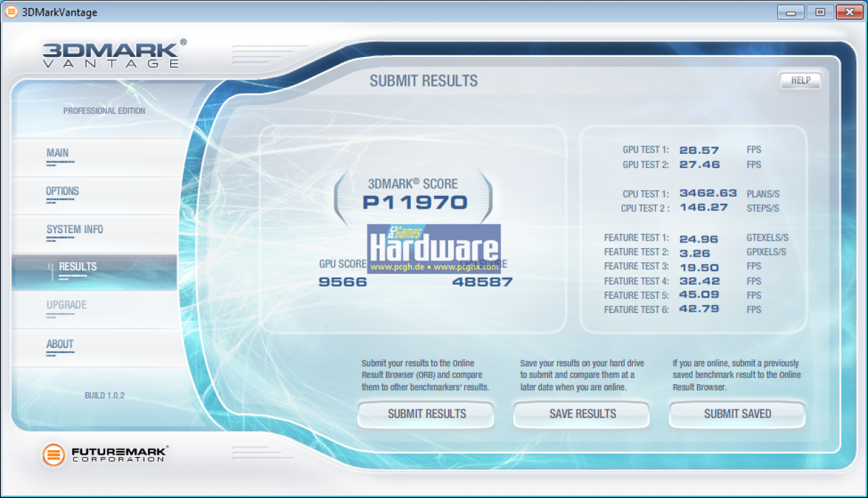This screenshot has width=868, height=498.
Task: Select the RESULTS sidebar item
Action: [94, 272]
